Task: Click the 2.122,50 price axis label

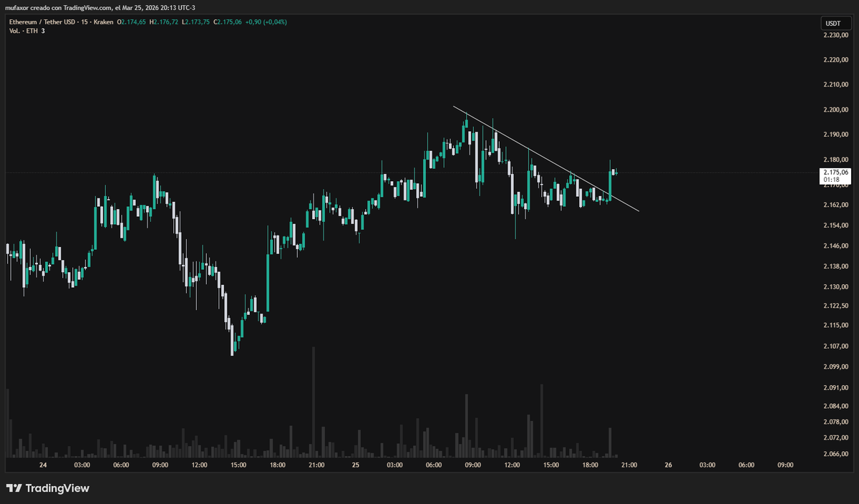Action: (x=835, y=306)
